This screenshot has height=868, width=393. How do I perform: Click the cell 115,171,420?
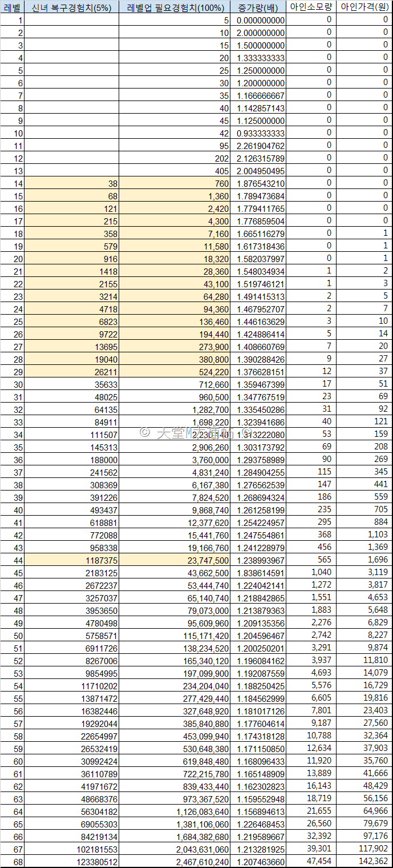175,636
